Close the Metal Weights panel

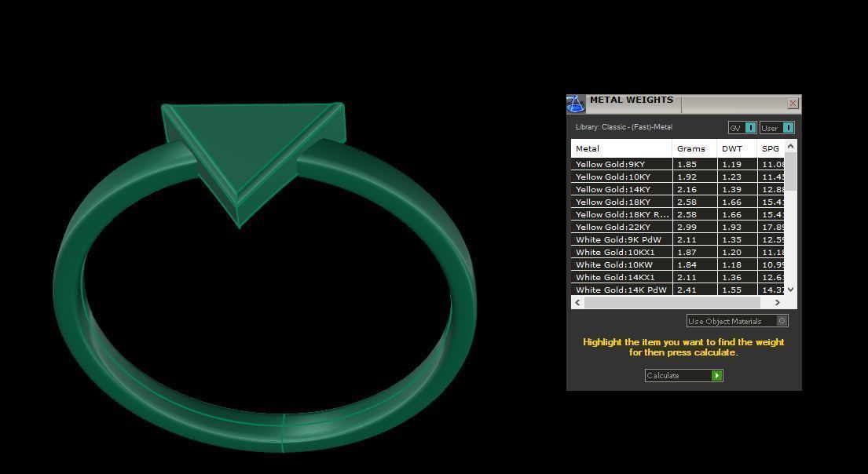793,104
